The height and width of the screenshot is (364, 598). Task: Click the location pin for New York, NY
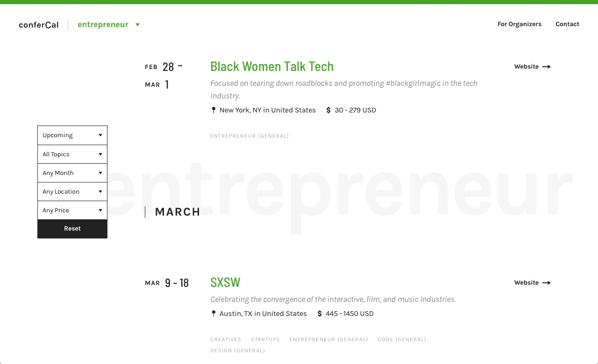[214, 110]
